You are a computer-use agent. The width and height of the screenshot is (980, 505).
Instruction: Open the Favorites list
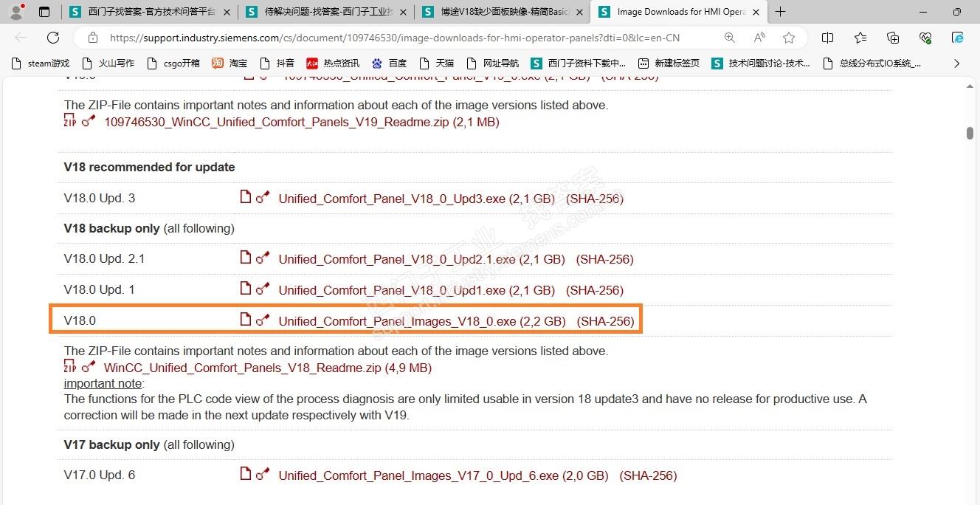coord(860,38)
